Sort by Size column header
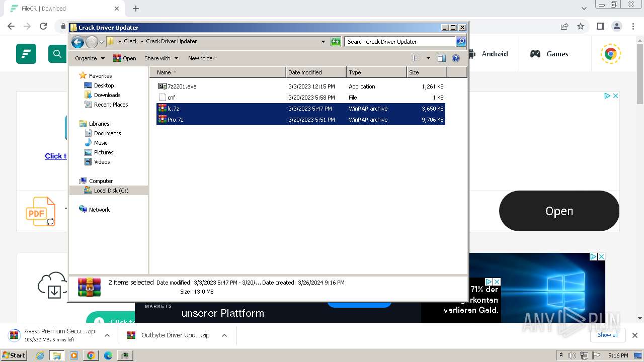The image size is (644, 362). tap(427, 72)
